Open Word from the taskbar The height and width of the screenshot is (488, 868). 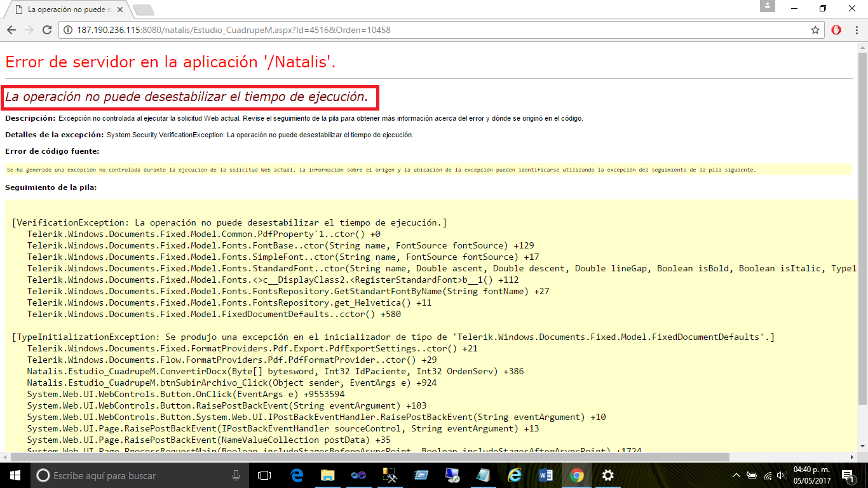(x=545, y=475)
